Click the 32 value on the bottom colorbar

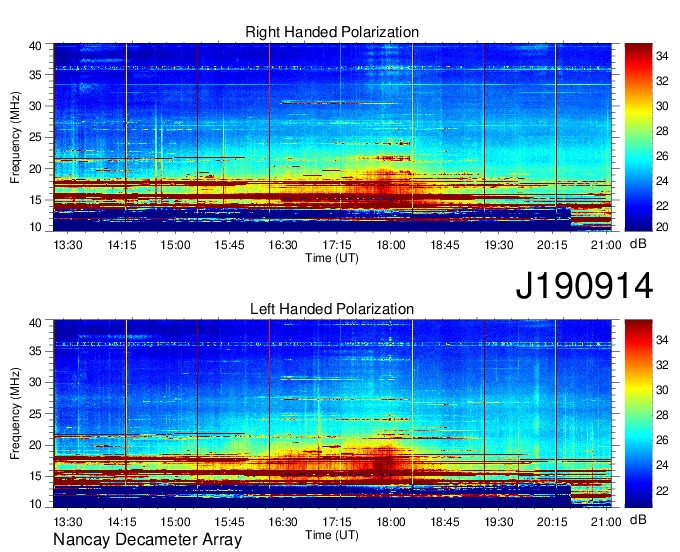point(662,365)
